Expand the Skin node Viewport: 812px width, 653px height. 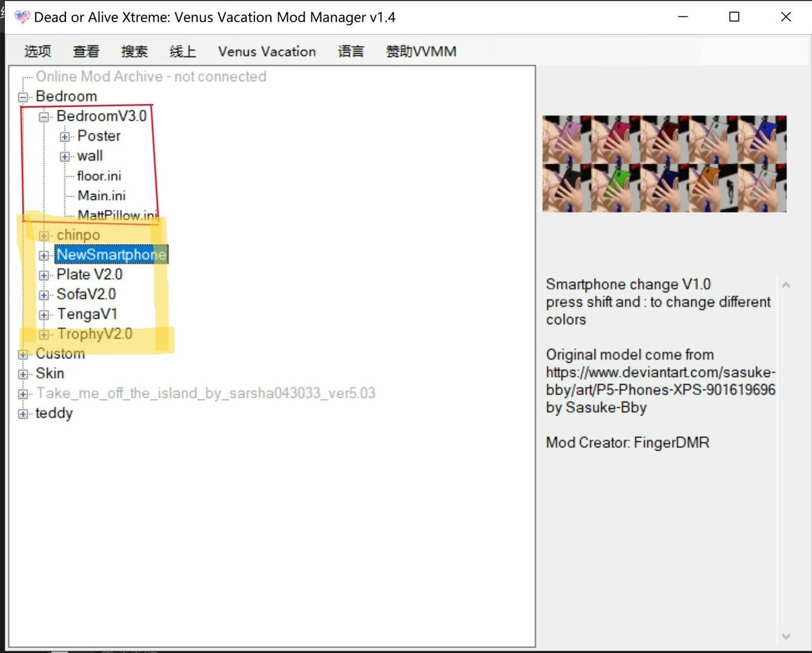[x=23, y=374]
